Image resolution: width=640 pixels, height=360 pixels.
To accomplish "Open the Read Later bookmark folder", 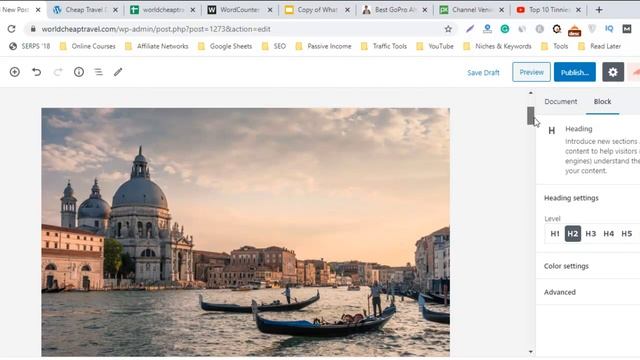I will click(x=599, y=46).
